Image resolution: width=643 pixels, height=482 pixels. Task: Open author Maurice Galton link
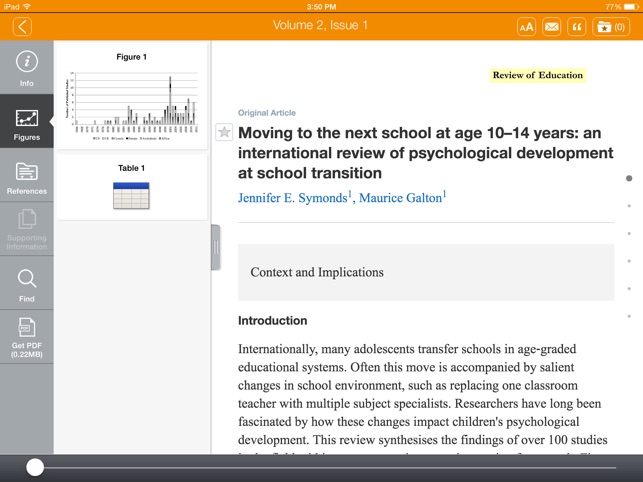pos(402,198)
